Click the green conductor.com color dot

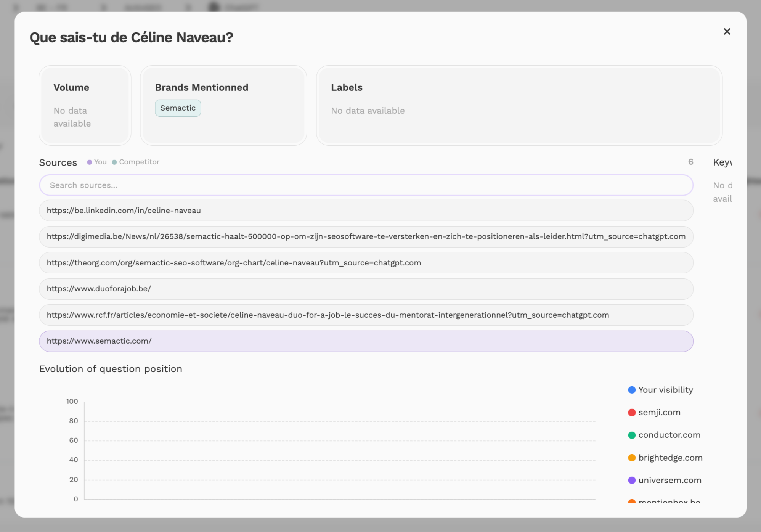pyautogui.click(x=632, y=435)
